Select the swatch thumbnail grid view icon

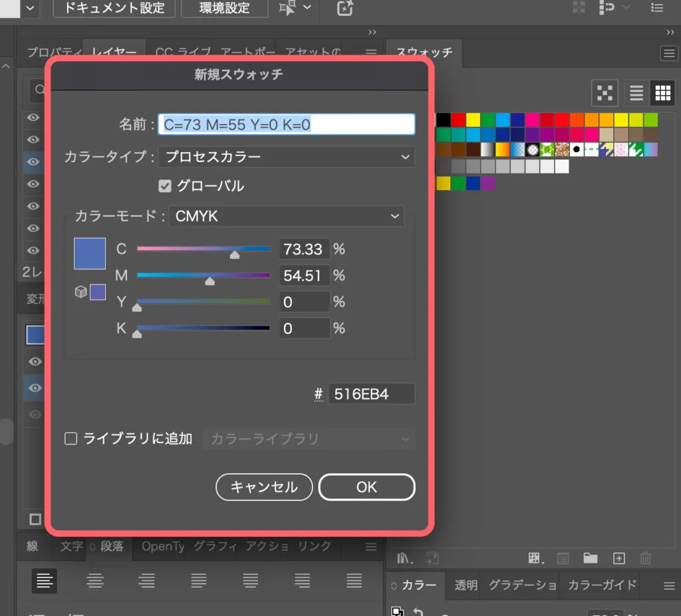pos(662,93)
